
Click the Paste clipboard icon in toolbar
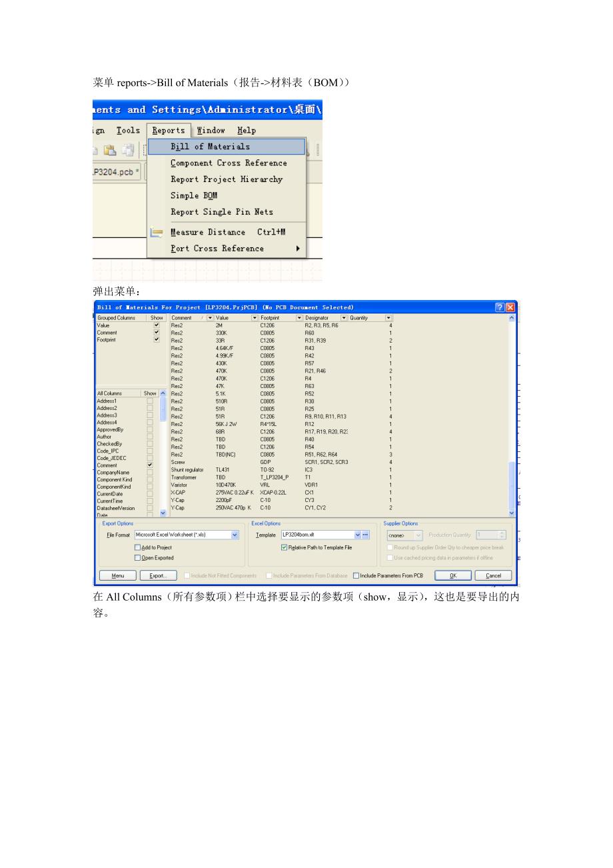coord(110,150)
